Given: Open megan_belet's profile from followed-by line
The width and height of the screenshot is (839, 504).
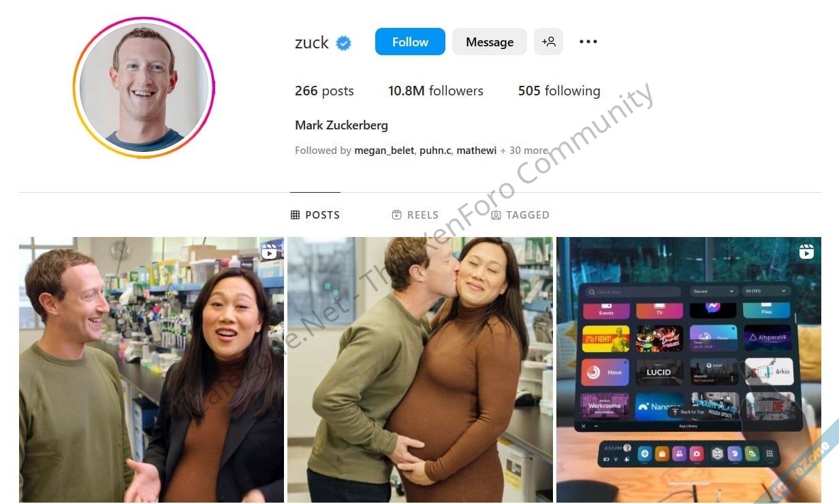Looking at the screenshot, I should click(384, 151).
